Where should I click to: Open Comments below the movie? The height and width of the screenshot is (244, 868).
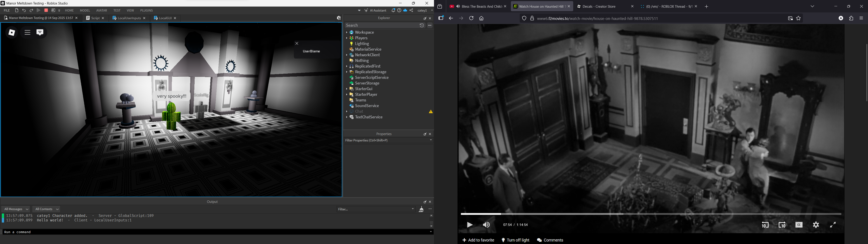[x=550, y=240]
